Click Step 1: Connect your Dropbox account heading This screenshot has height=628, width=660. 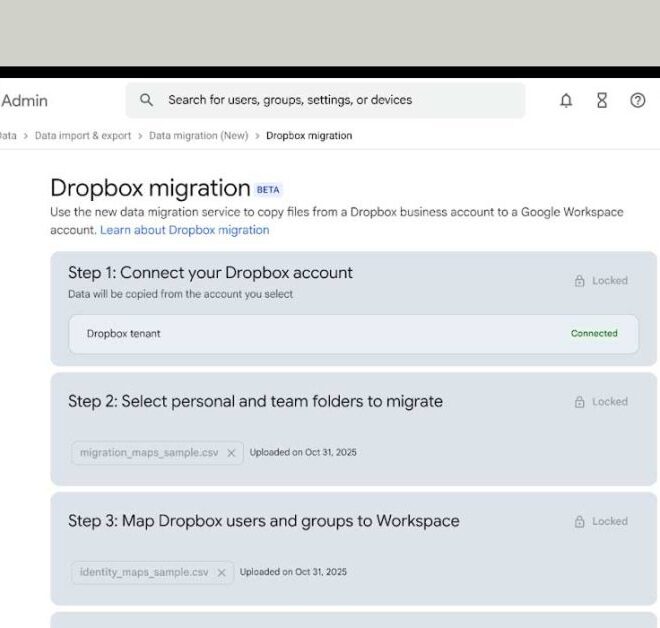[210, 273]
